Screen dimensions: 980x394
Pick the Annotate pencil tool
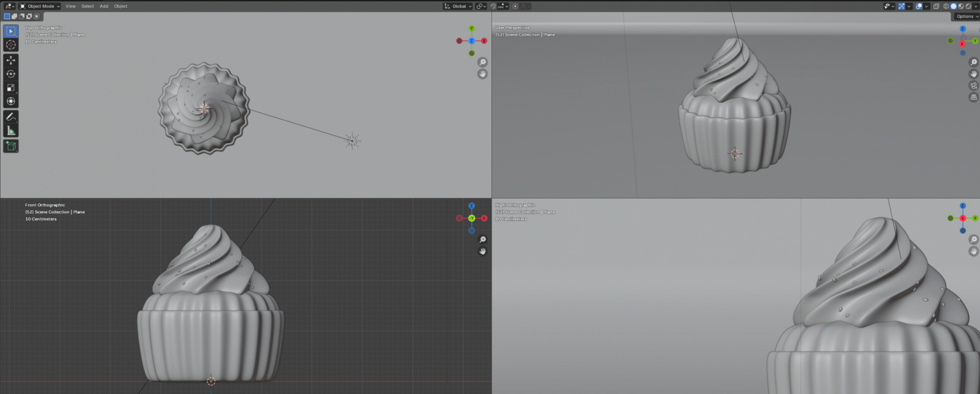pos(11,117)
